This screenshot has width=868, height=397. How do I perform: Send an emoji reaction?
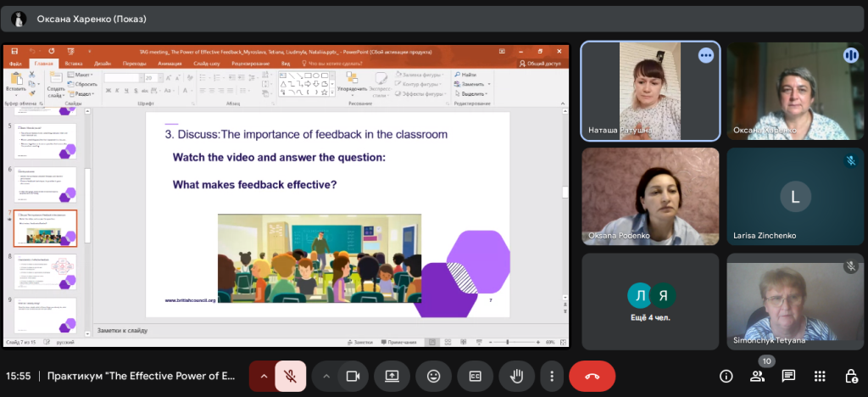(x=433, y=376)
